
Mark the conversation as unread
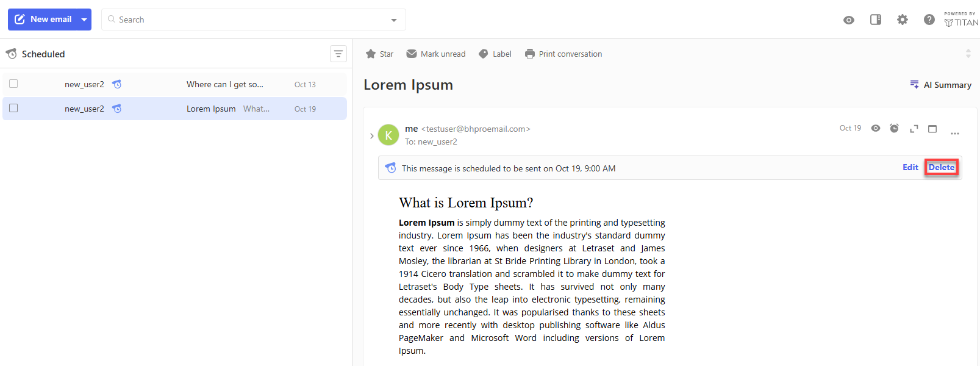pyautogui.click(x=436, y=54)
